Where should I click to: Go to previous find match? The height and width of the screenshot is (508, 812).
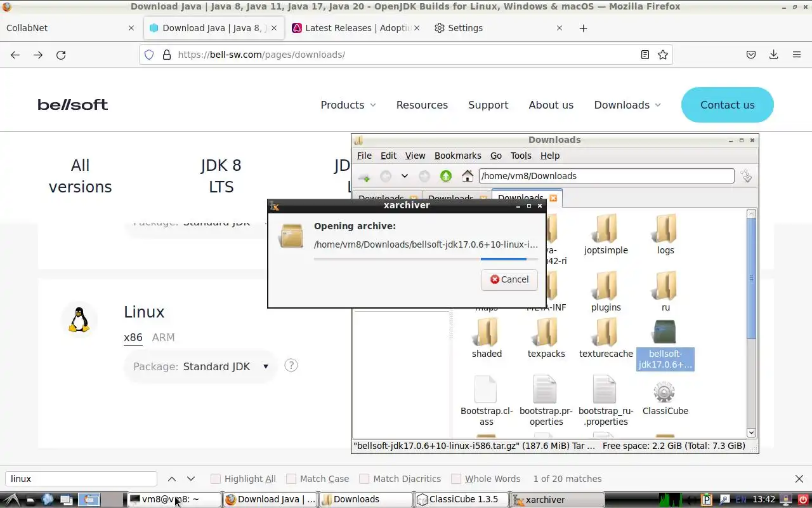click(172, 479)
